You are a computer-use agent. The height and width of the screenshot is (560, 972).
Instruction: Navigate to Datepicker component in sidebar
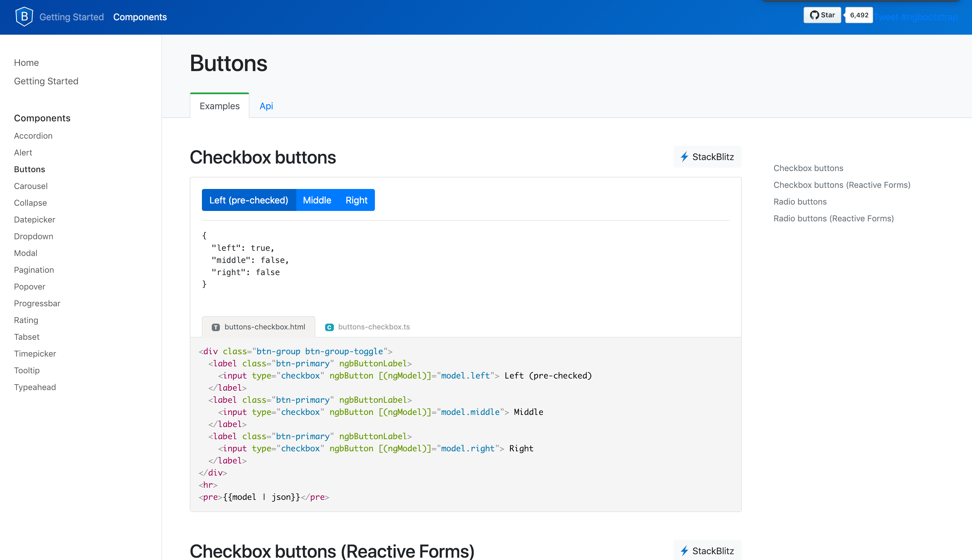coord(35,219)
